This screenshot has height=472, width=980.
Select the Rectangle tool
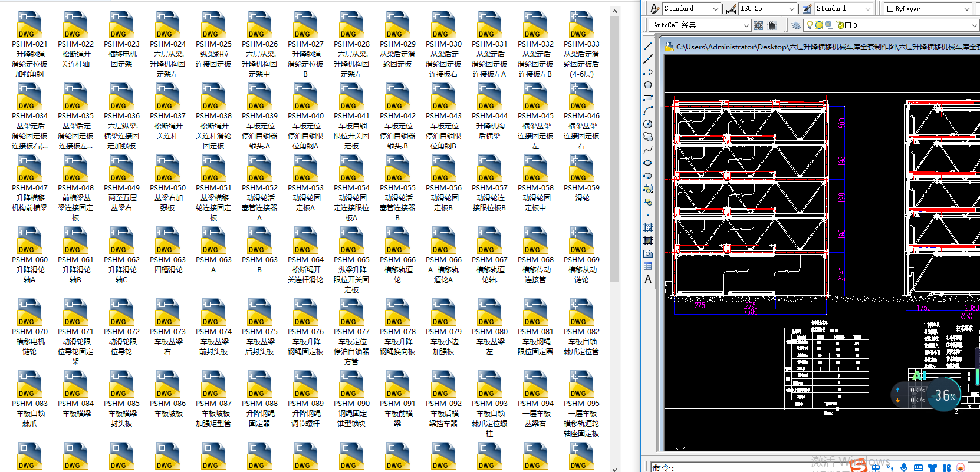coord(648,98)
